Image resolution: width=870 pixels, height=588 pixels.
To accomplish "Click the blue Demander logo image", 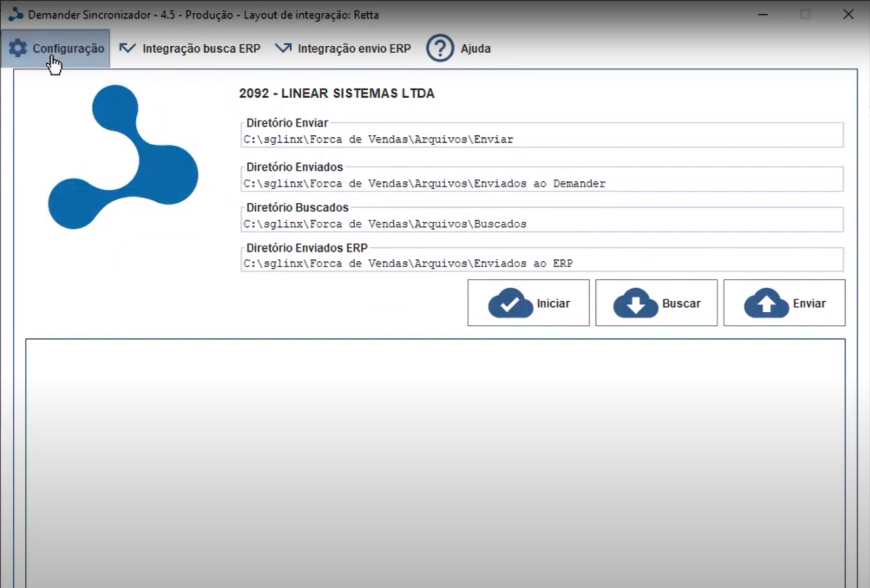I will pyautogui.click(x=123, y=157).
